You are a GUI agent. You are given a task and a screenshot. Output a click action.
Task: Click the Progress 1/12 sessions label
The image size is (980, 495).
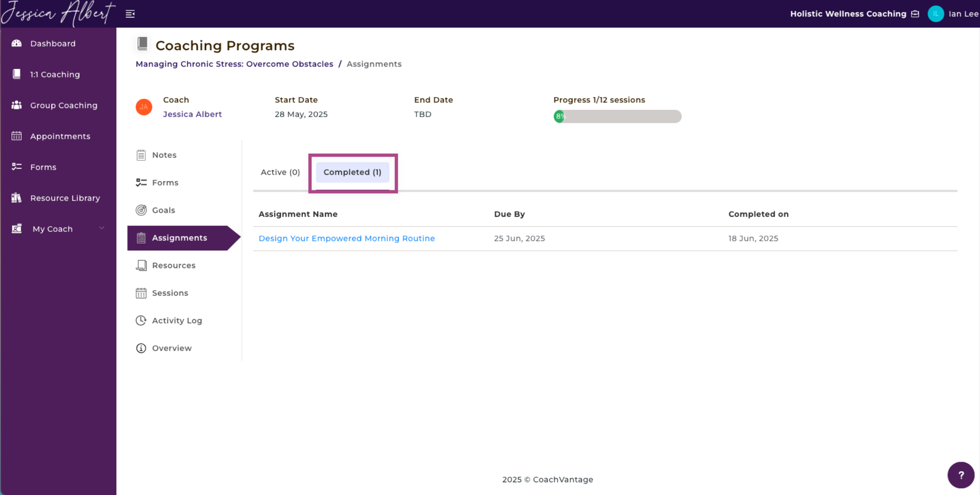599,99
